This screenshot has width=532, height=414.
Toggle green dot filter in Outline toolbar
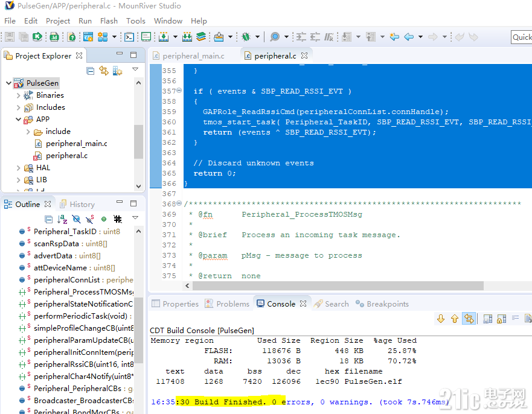tap(104, 220)
